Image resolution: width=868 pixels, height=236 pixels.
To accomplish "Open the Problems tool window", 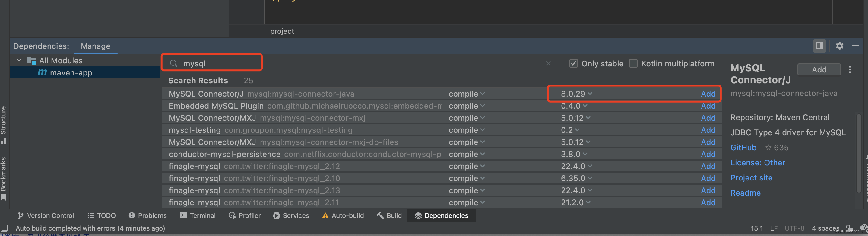I will 147,215.
